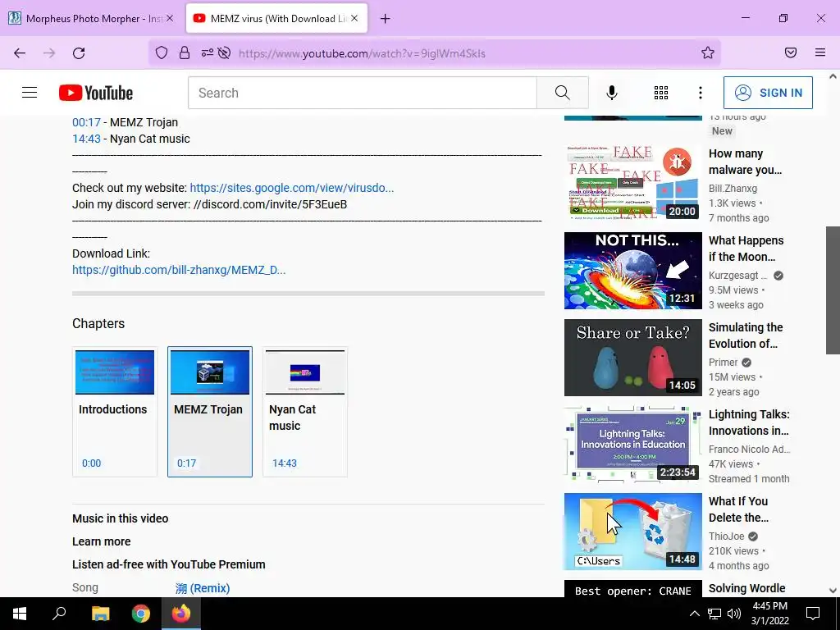Open the site permissions icon in address bar
Viewport: 840px width, 630px height.
point(208,52)
